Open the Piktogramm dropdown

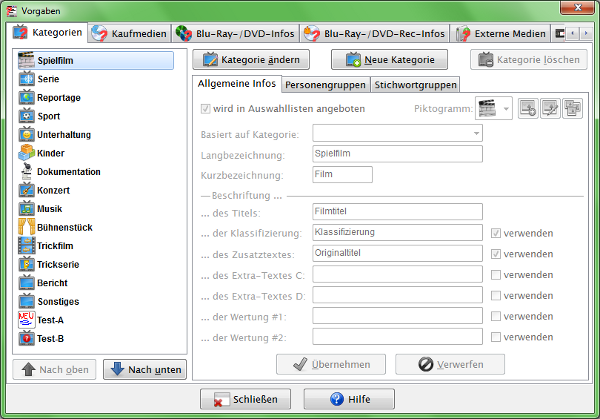pyautogui.click(x=507, y=108)
